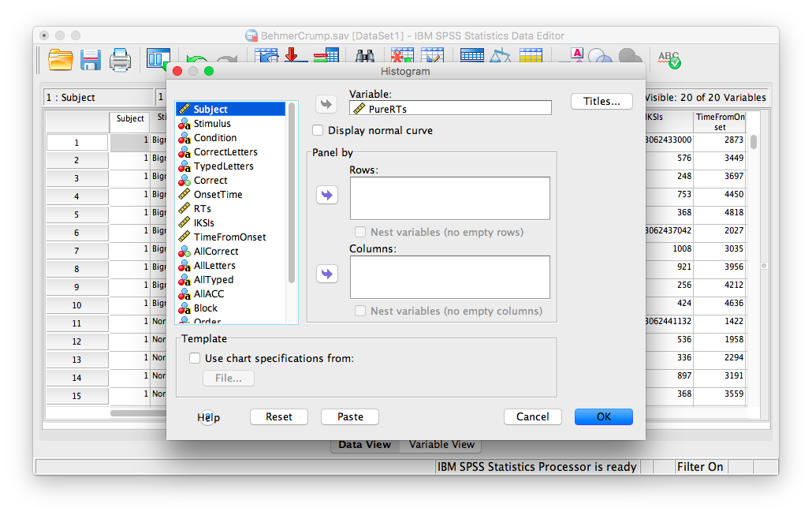This screenshot has height=515, width=812.
Task: Click the Find binoculars icon
Action: [365, 58]
